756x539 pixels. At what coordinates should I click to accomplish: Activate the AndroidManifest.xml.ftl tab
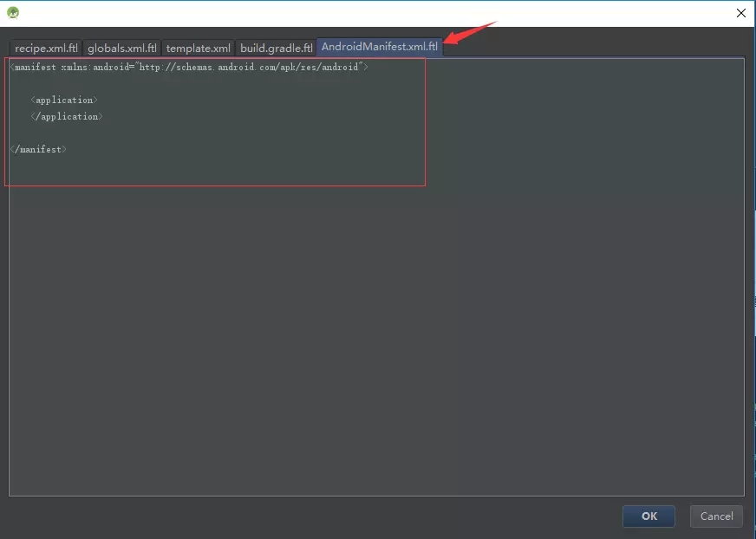379,48
